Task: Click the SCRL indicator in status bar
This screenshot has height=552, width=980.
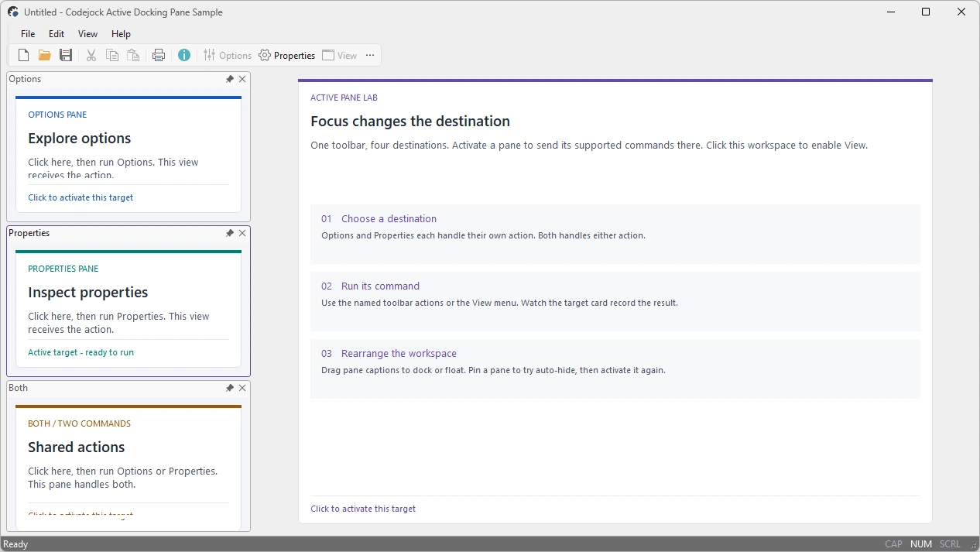Action: click(950, 544)
